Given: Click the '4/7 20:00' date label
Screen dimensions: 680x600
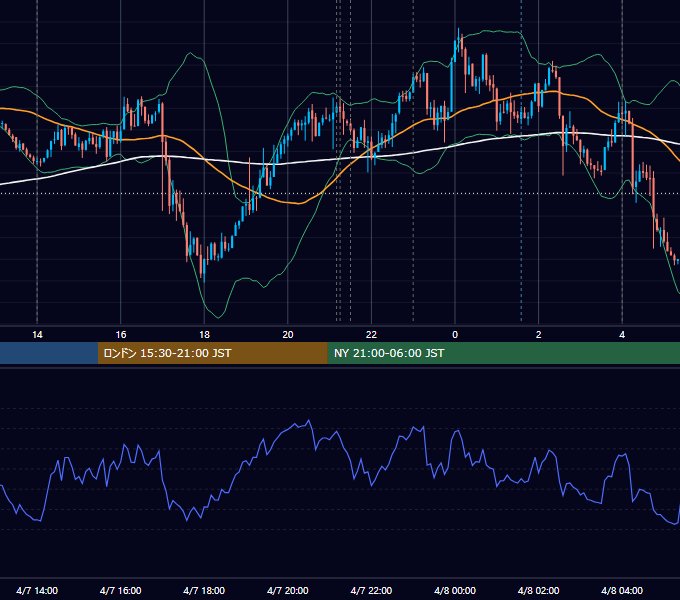Looking at the screenshot, I should tap(288, 590).
